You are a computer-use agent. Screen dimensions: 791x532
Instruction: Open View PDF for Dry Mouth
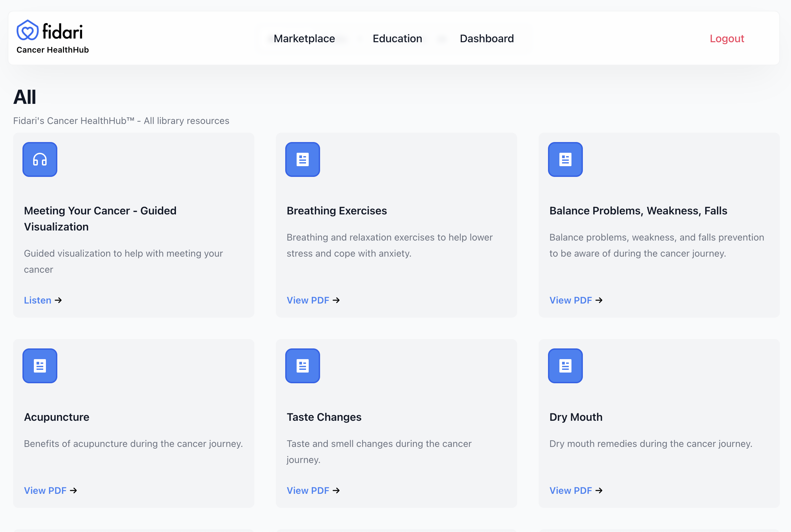coord(575,490)
